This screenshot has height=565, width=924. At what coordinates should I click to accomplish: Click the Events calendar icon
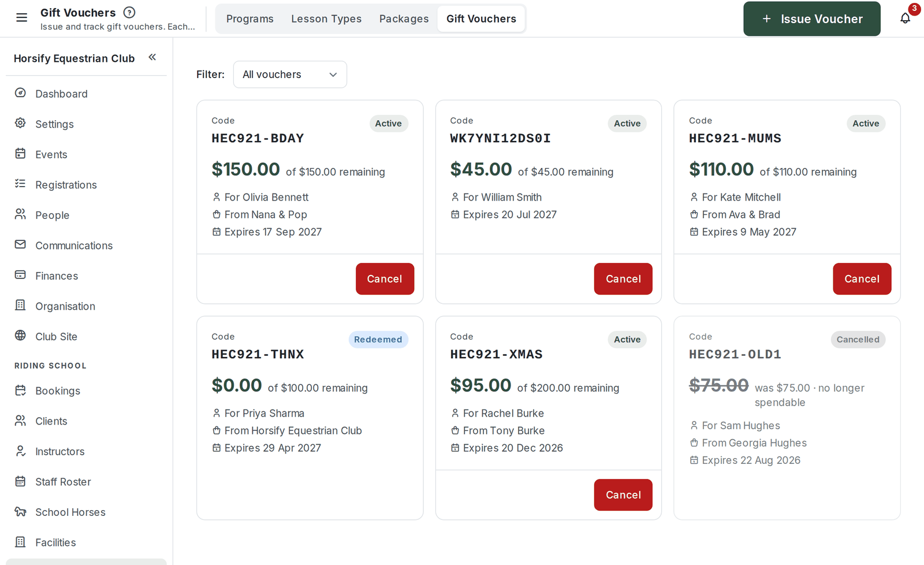20,154
